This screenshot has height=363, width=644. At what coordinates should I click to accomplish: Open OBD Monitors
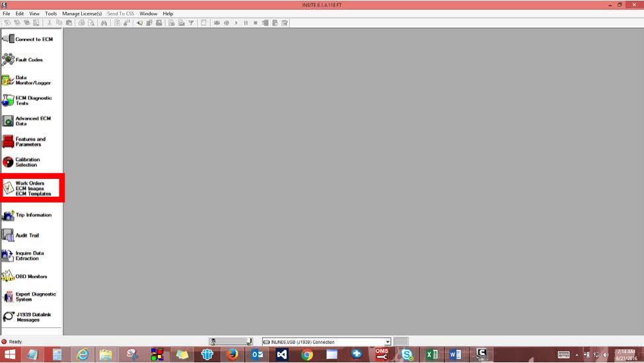pos(24,276)
